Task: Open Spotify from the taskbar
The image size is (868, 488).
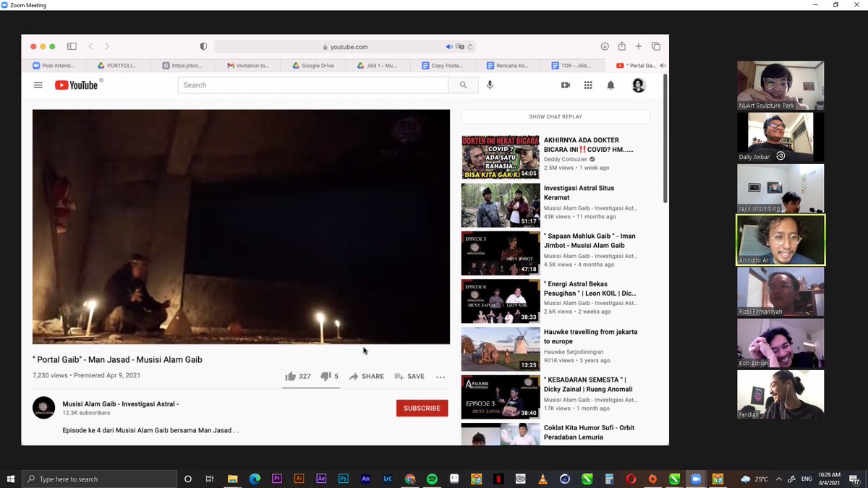Action: pyautogui.click(x=432, y=479)
